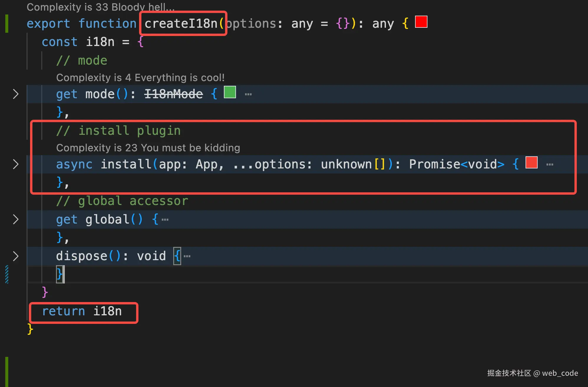Screen dimensions: 588x387
Task: Open 'Complexity is 23 You must be kidding' lens
Action: pyautogui.click(x=148, y=148)
